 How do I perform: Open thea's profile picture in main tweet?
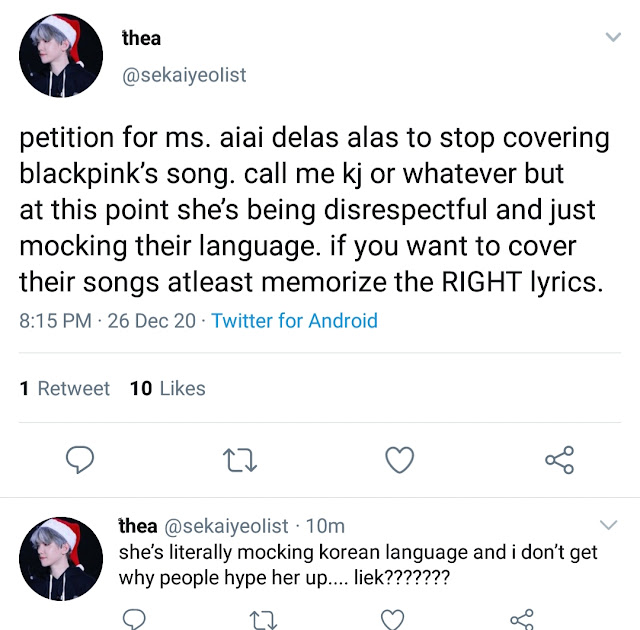61,55
